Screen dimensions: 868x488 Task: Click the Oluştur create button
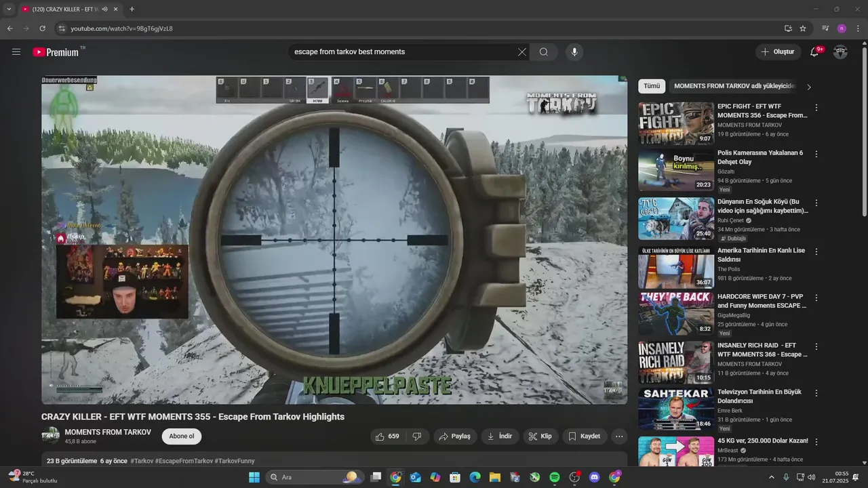pos(778,52)
